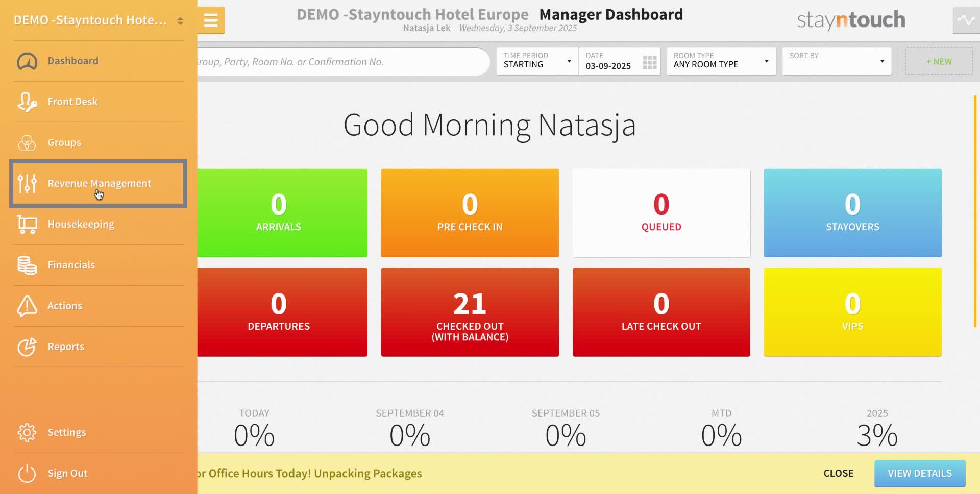Viewport: 980px width, 494px height.
Task: Toggle the hamburger menu button
Action: pos(211,20)
